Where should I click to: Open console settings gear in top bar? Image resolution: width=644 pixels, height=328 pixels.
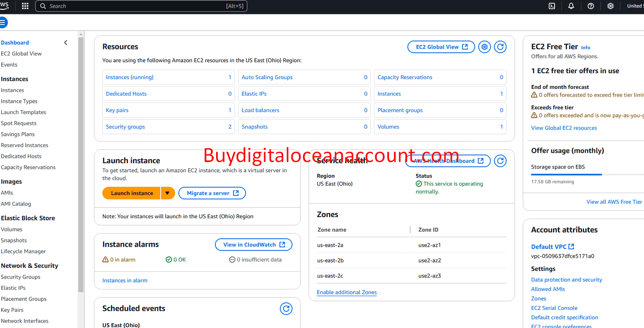coord(610,6)
